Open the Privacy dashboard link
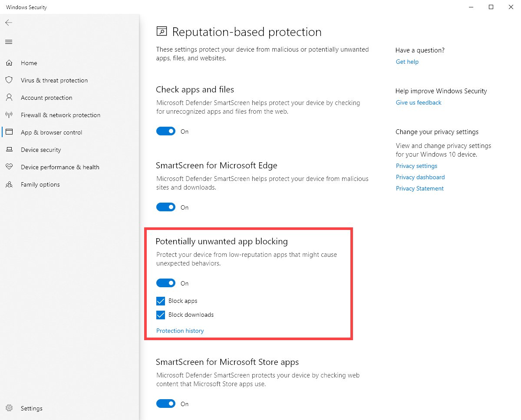The width and height of the screenshot is (521, 420). (420, 177)
